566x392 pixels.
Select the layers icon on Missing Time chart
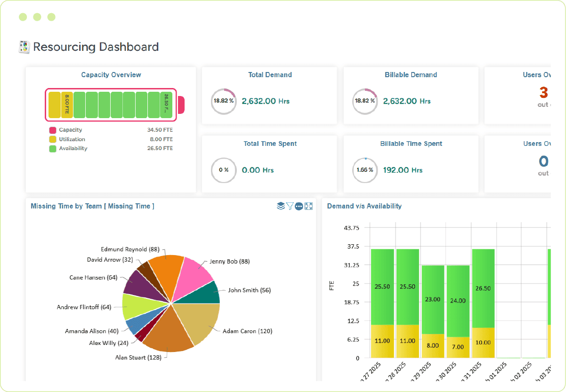(280, 206)
